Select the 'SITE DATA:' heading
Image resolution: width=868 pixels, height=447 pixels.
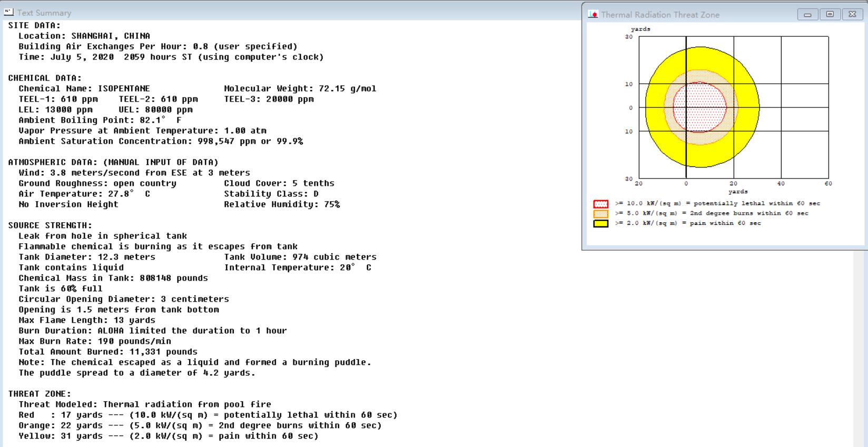[34, 25]
